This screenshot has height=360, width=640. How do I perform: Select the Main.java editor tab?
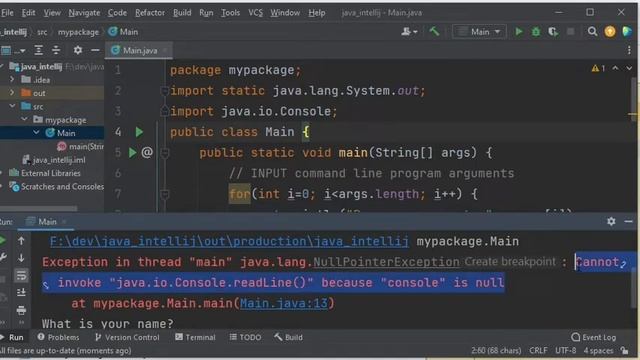click(x=140, y=50)
